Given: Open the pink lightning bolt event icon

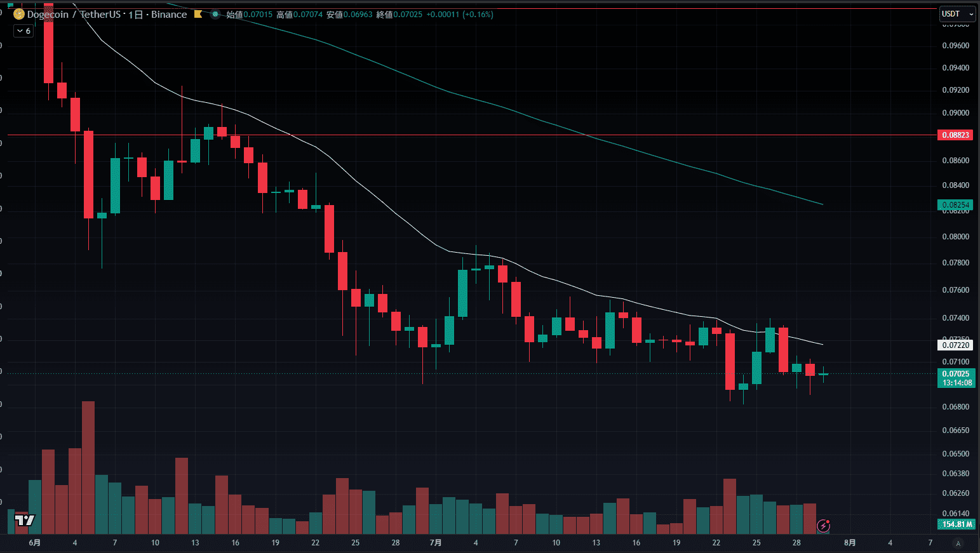Looking at the screenshot, I should 824,525.
